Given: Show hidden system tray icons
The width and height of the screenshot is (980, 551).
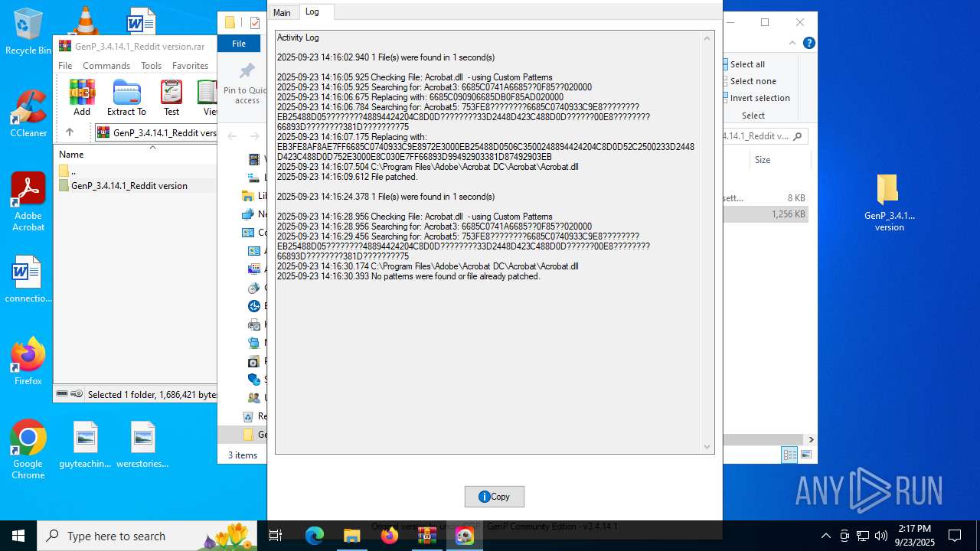Looking at the screenshot, I should [825, 536].
